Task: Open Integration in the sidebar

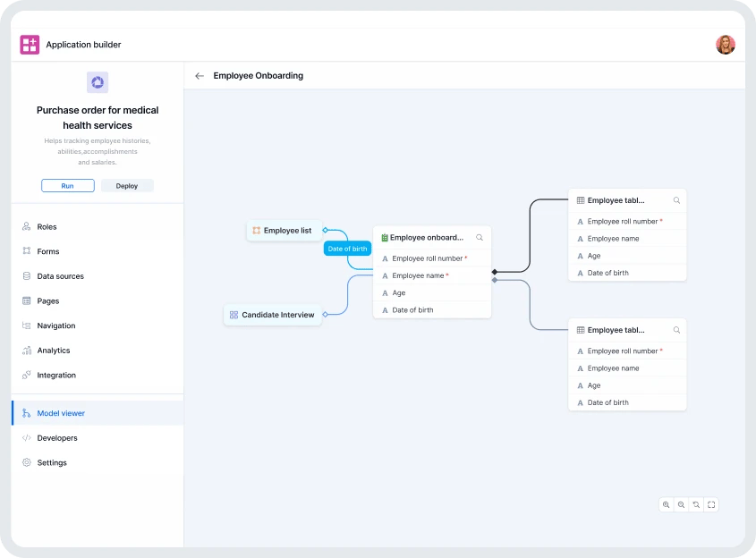Action: [98, 375]
